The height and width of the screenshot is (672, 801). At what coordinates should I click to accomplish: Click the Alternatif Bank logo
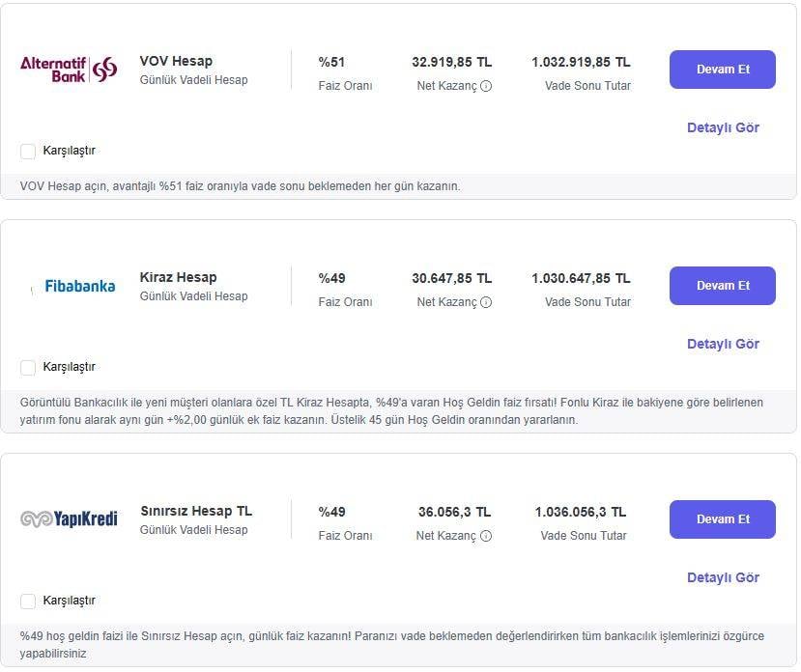coord(69,70)
